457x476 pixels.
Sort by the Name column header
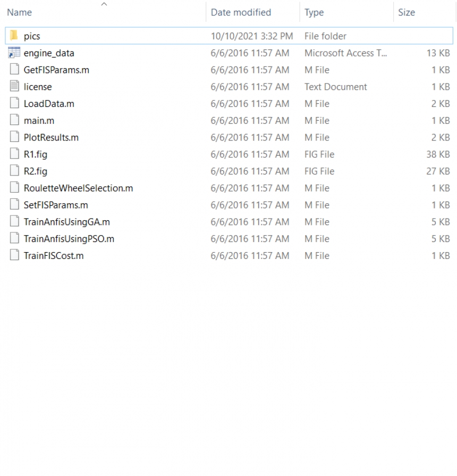click(20, 12)
